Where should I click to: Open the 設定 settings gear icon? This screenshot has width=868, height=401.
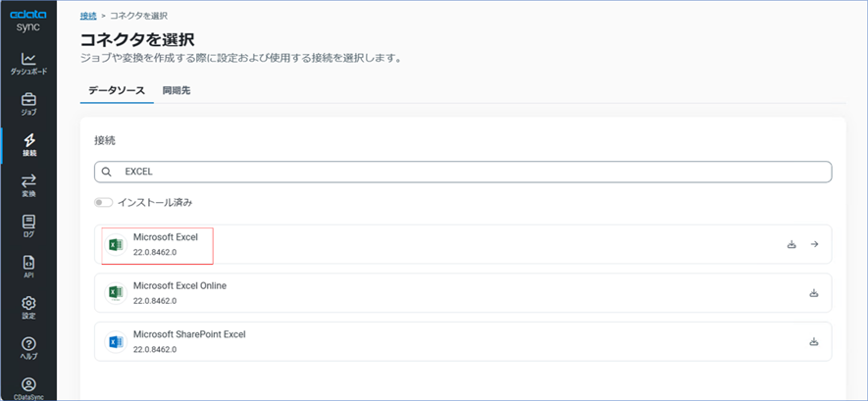click(x=28, y=303)
